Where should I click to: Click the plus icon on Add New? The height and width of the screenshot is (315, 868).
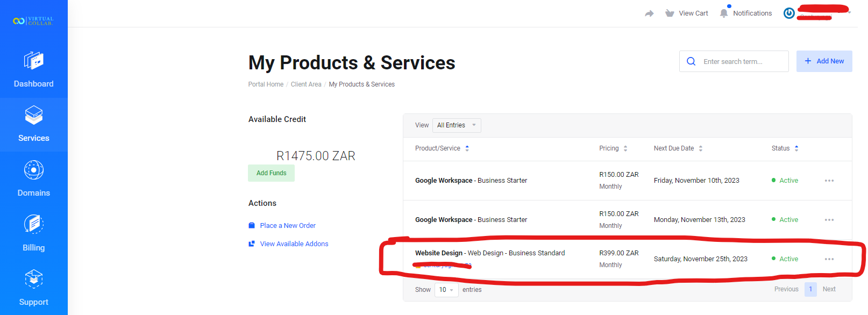pyautogui.click(x=808, y=61)
